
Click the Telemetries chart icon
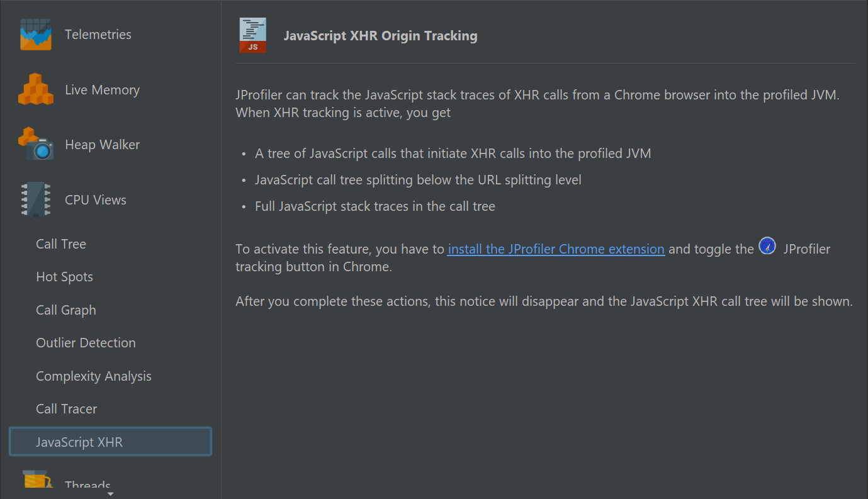pyautogui.click(x=36, y=35)
